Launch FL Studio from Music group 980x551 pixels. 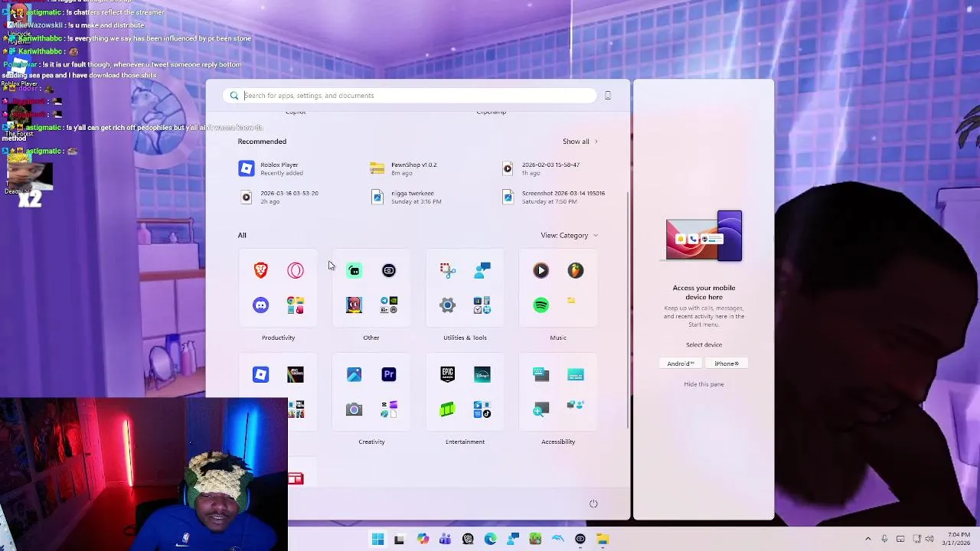(x=576, y=270)
